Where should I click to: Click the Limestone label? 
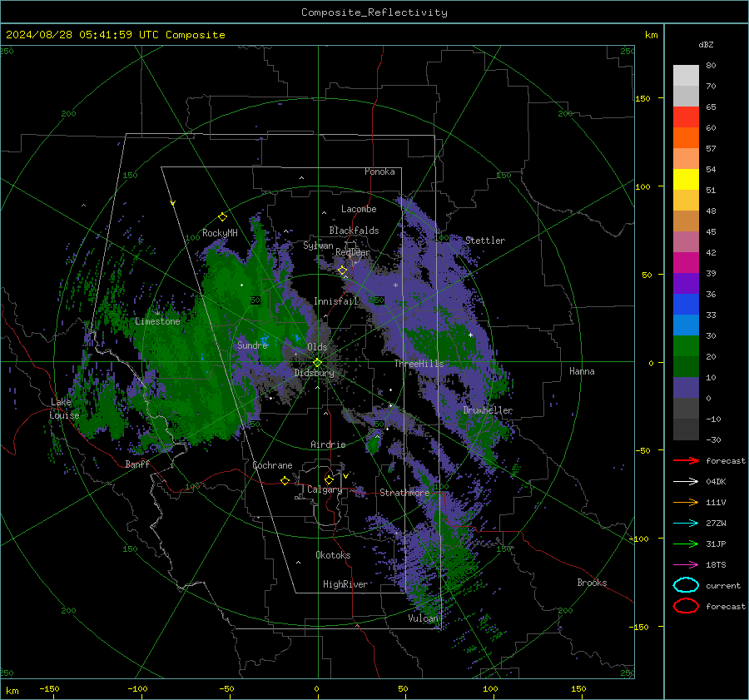pos(157,321)
